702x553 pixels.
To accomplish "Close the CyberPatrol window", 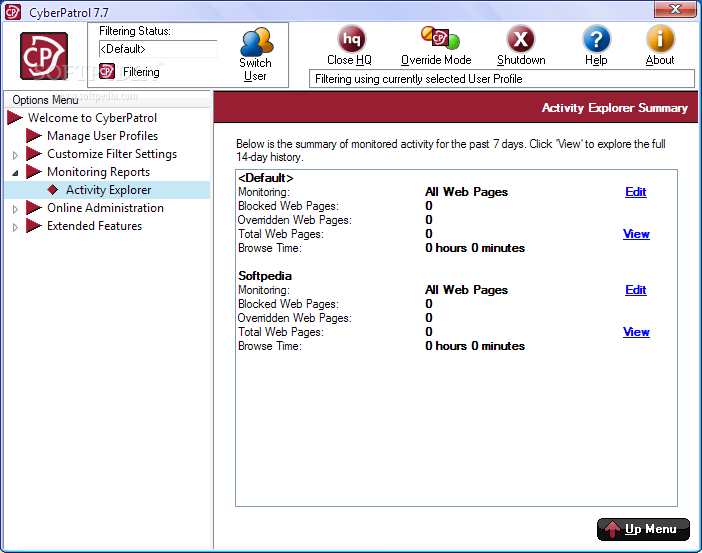I will pos(675,9).
